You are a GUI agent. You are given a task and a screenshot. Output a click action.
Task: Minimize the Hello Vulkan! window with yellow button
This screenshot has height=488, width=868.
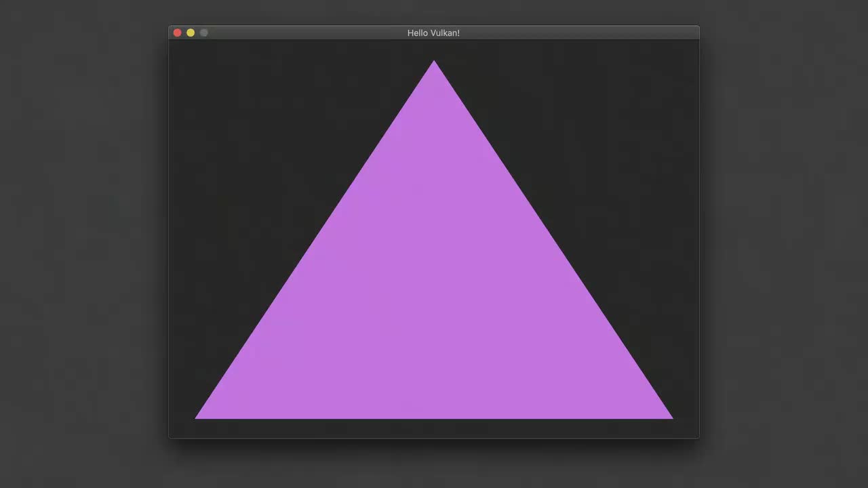[191, 33]
